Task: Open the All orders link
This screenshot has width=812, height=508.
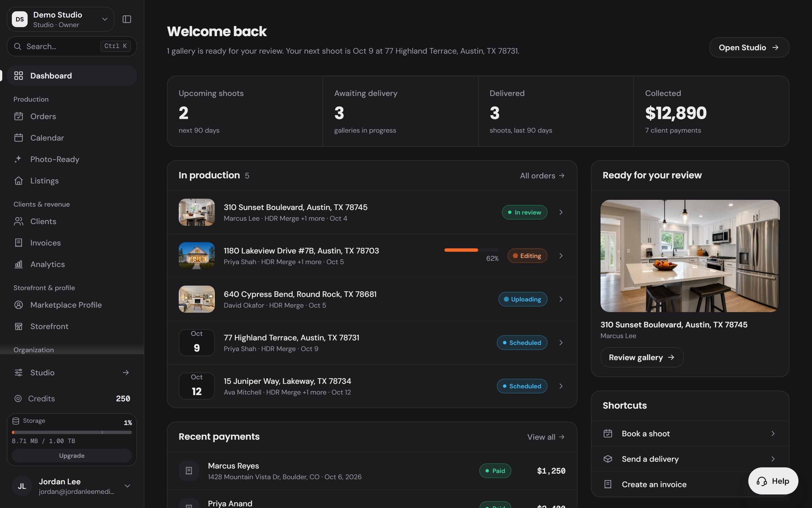Action: point(542,175)
